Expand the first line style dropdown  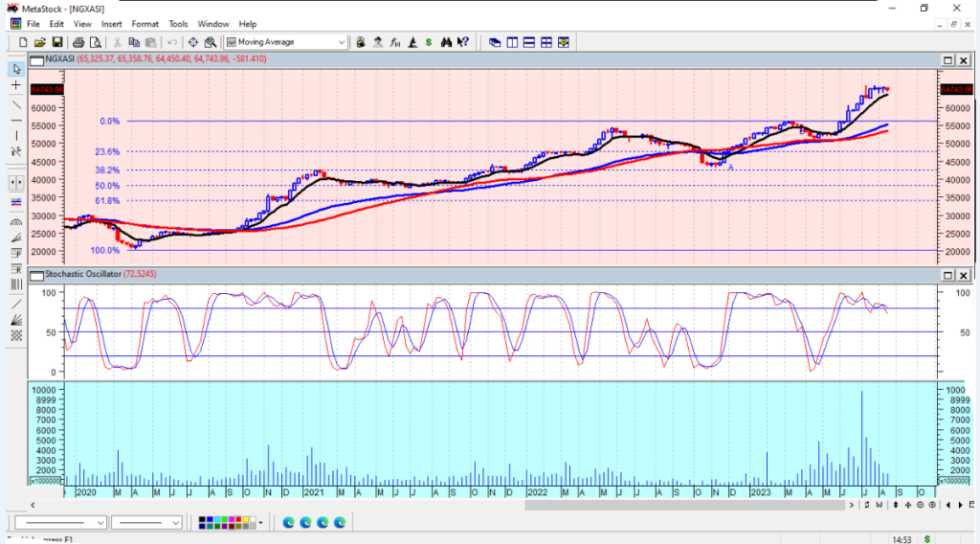coord(100,523)
